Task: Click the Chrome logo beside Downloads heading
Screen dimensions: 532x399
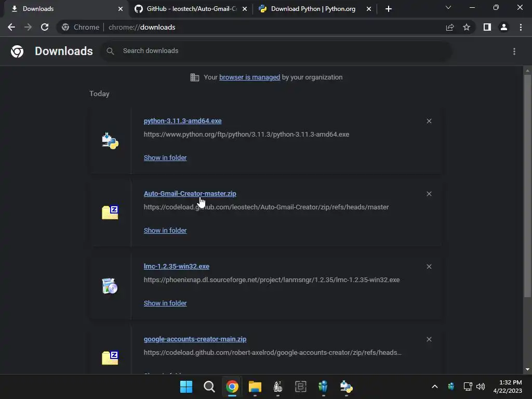Action: (17, 51)
